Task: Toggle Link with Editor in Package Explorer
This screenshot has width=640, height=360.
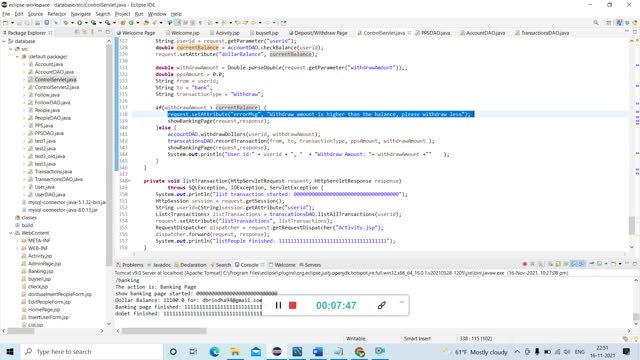Action: click(x=84, y=32)
